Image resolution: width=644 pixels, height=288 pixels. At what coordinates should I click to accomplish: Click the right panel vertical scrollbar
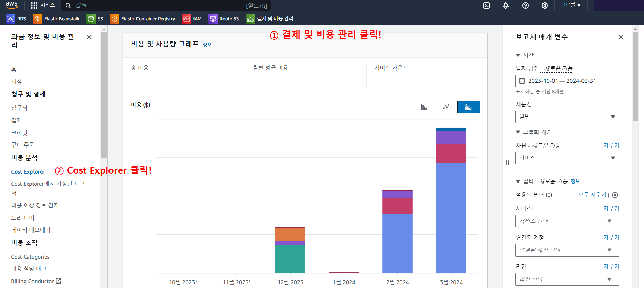(635, 76)
